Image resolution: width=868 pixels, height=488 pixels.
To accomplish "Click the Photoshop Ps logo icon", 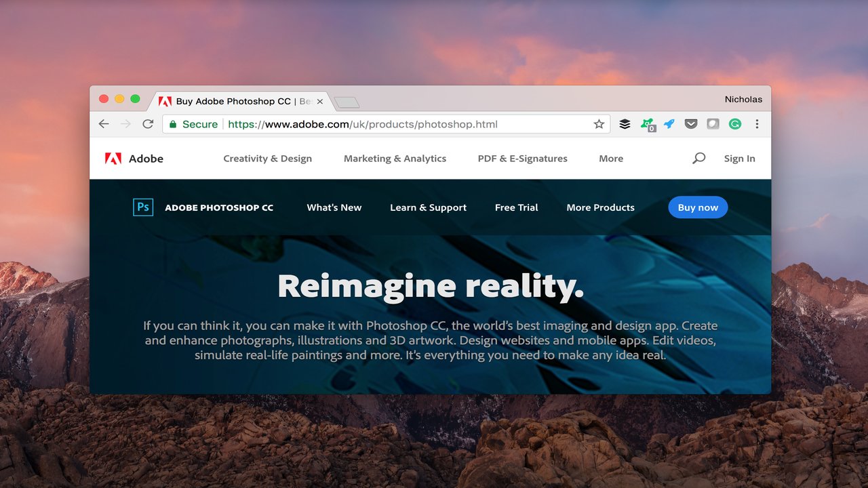I will click(143, 207).
